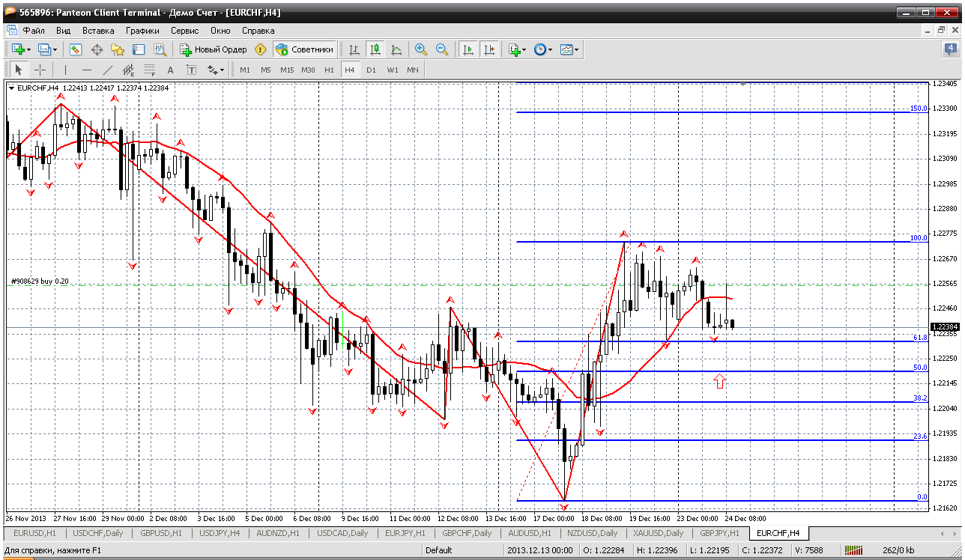Open the Справка menu
This screenshot has width=965, height=560.
click(258, 31)
